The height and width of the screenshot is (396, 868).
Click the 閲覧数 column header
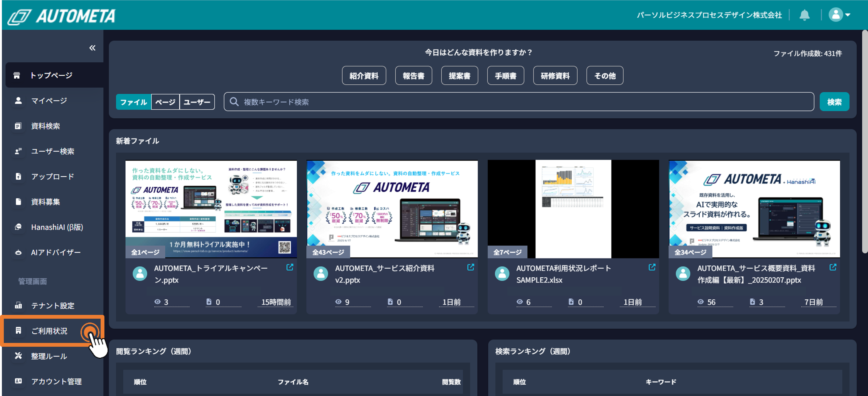coord(451,382)
